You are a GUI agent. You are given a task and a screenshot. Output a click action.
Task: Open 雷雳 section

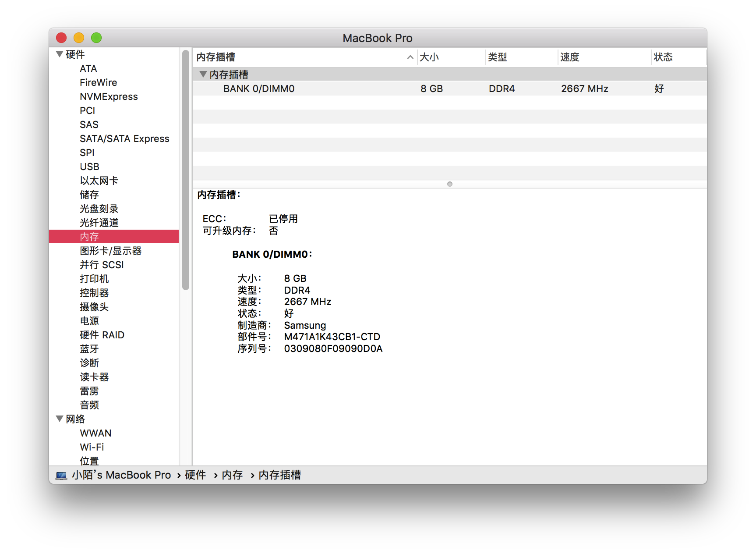[89, 391]
